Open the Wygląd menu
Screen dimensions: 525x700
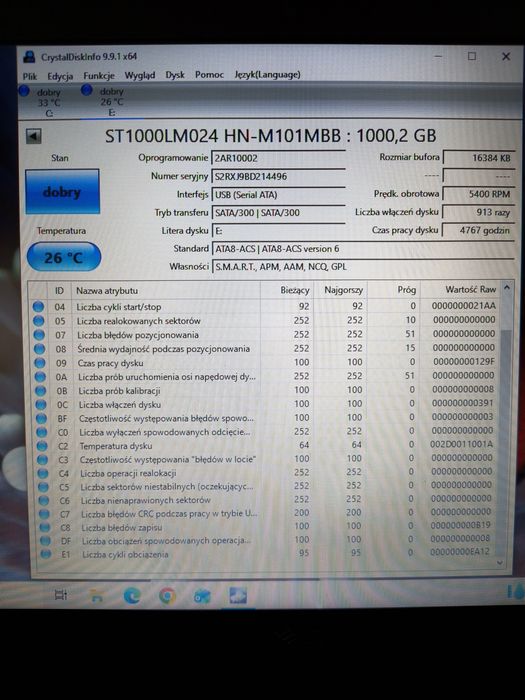coord(140,75)
